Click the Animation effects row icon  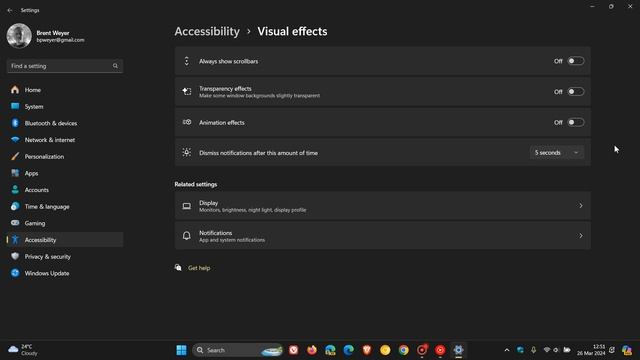187,122
